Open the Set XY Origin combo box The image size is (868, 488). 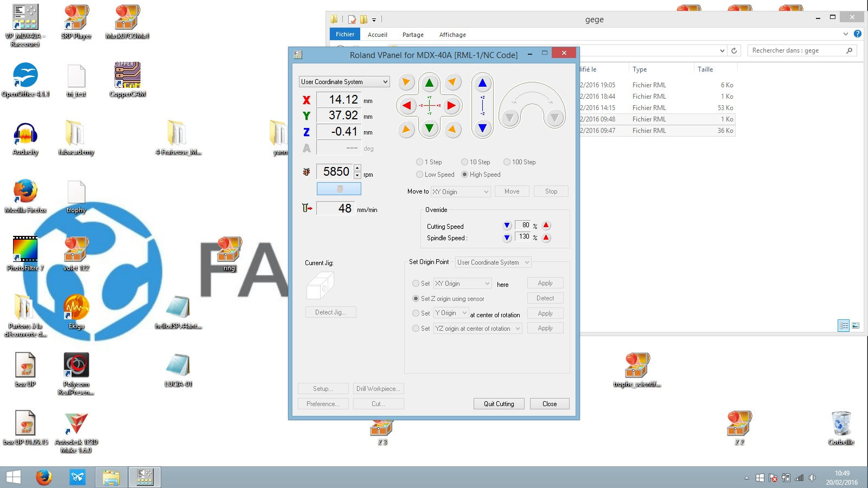[463, 283]
